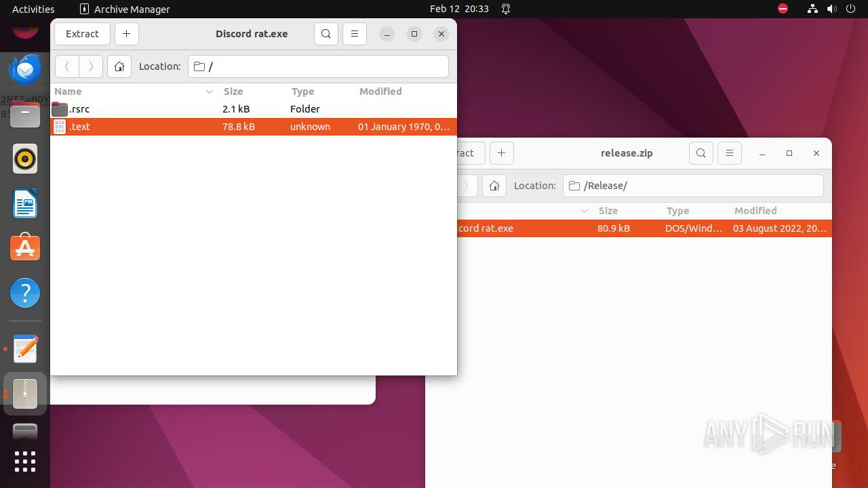Click Extract in the Discord rat.exe window
The image size is (868, 488).
tap(82, 34)
